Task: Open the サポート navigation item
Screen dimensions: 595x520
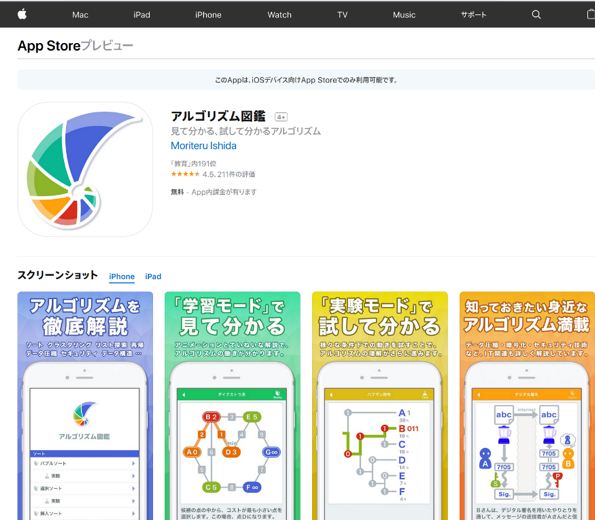Action: (473, 15)
